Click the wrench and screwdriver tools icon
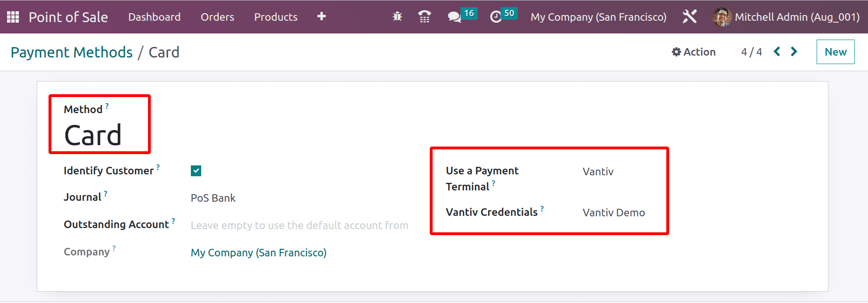 tap(689, 17)
